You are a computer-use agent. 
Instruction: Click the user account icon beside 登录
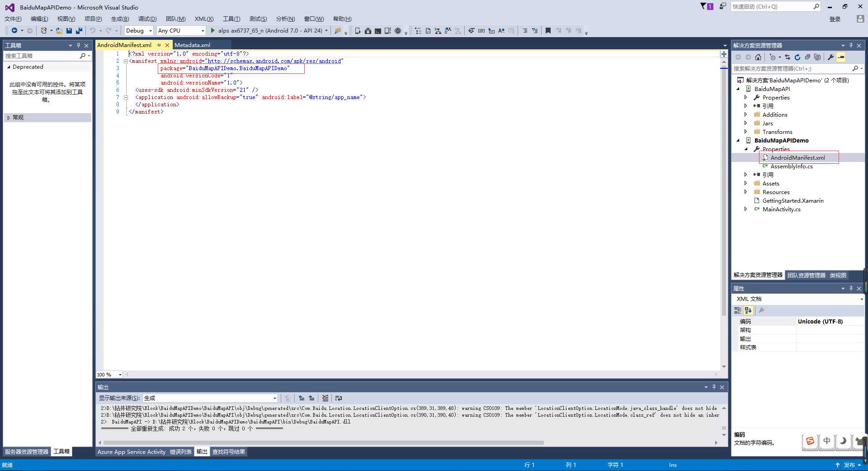coord(860,19)
